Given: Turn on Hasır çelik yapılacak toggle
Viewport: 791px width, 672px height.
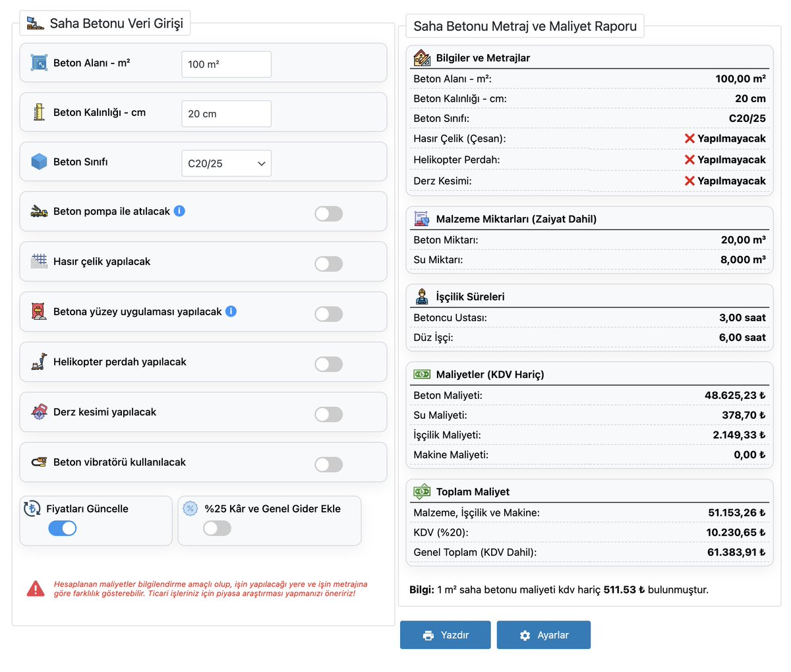Looking at the screenshot, I should [328, 264].
